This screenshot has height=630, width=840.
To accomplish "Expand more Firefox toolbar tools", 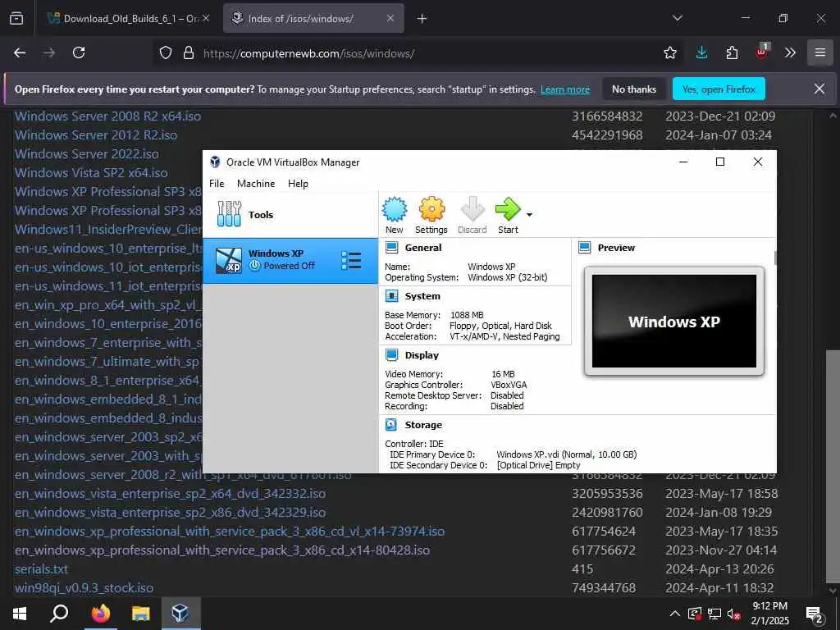I will 790,52.
